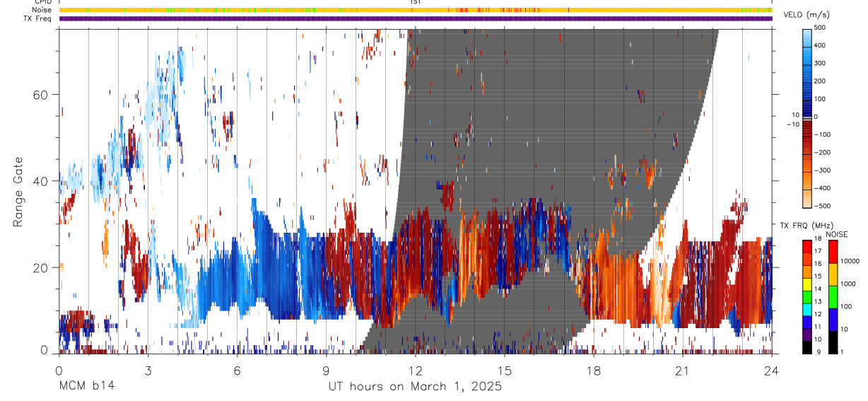Click the '200' label on VELO scale
The image size is (868, 401).
[x=820, y=81]
